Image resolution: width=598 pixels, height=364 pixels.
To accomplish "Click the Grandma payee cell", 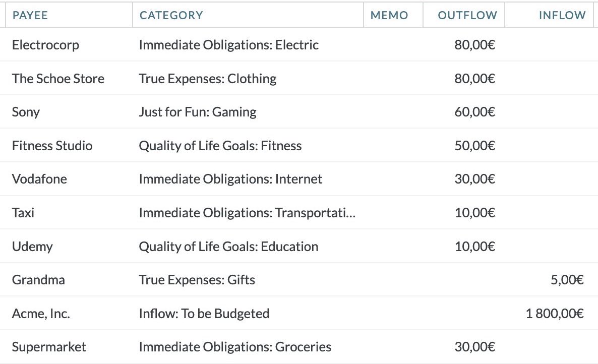I will (x=38, y=280).
